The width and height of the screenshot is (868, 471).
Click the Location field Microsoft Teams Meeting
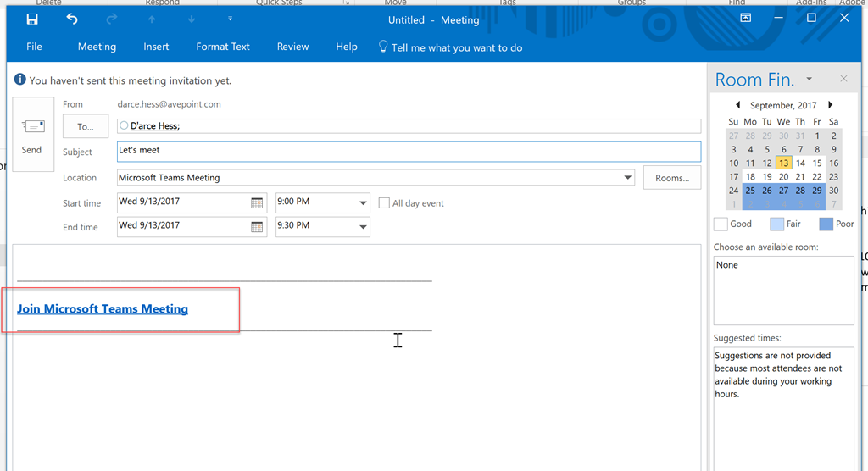(x=376, y=178)
